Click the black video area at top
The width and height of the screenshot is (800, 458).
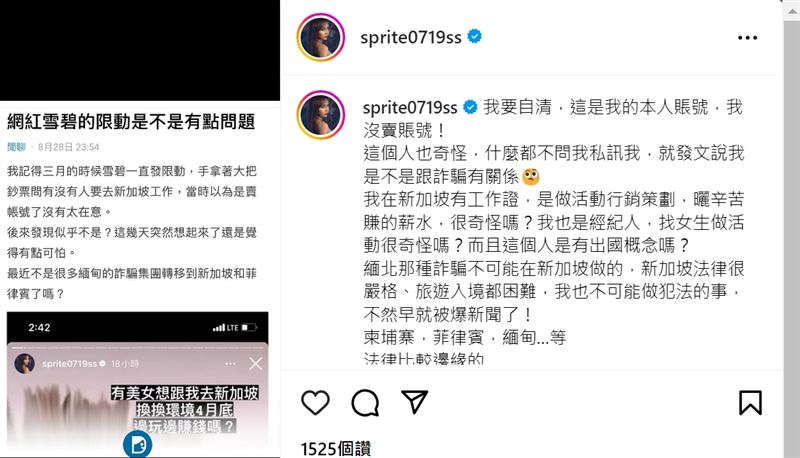tap(140, 50)
